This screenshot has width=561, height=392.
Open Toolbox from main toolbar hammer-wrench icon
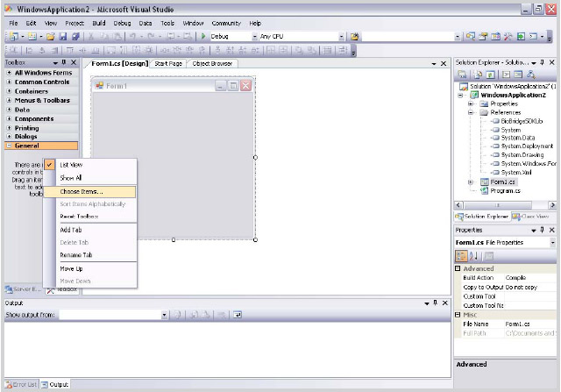(x=508, y=37)
